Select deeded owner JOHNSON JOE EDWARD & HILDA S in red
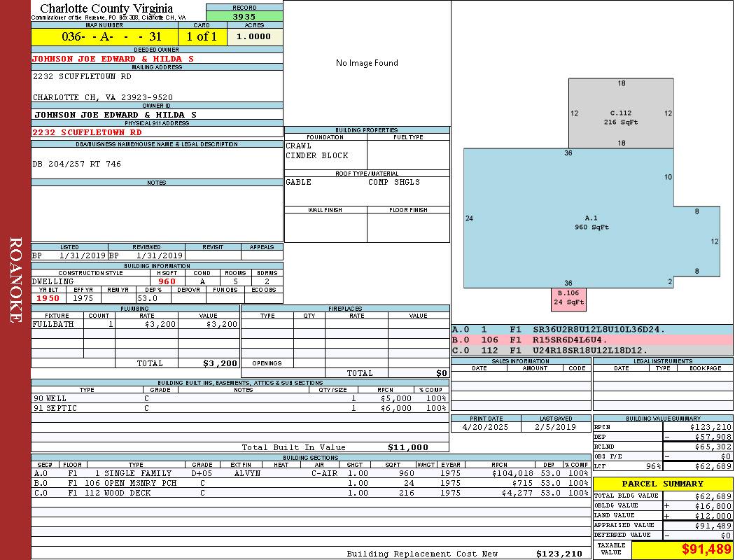Image resolution: width=735 pixels, height=560 pixels. pos(113,59)
